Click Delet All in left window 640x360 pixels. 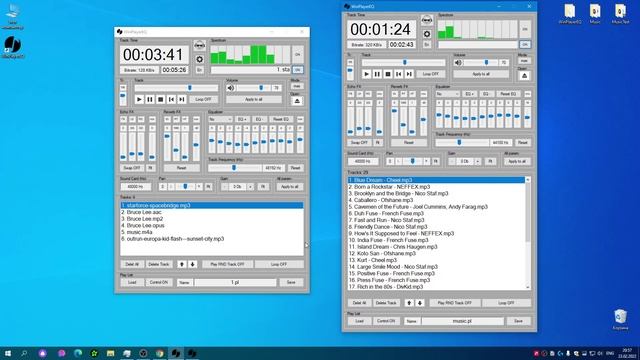click(132, 264)
